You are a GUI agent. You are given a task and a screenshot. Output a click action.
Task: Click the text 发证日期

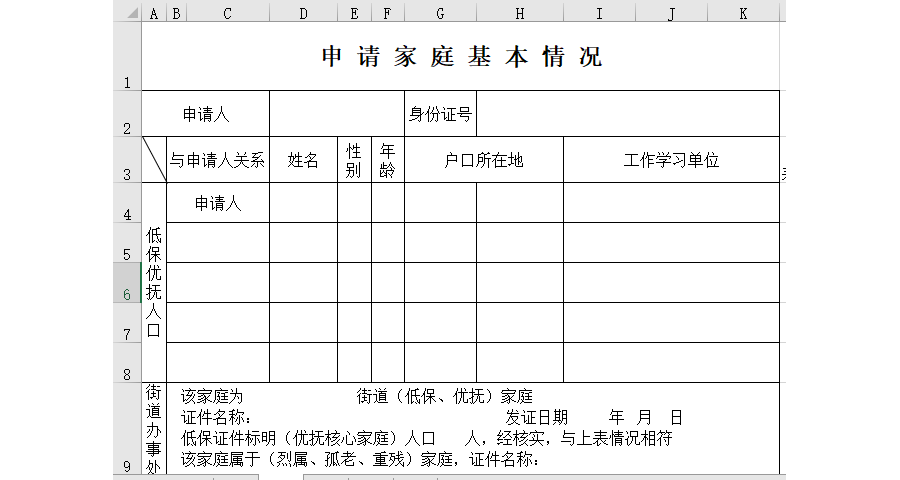(x=536, y=417)
